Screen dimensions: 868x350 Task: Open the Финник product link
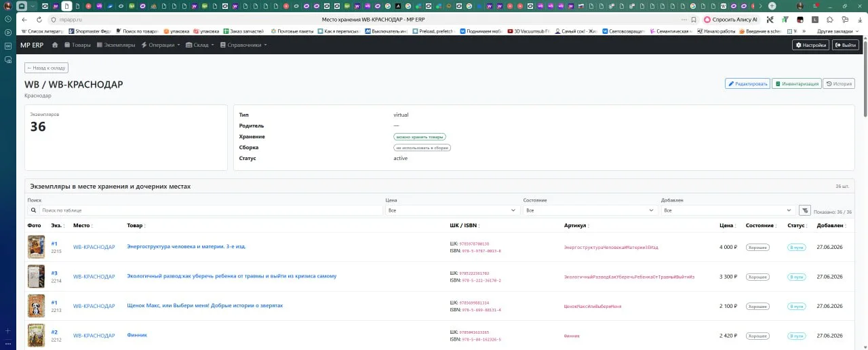pos(137,335)
